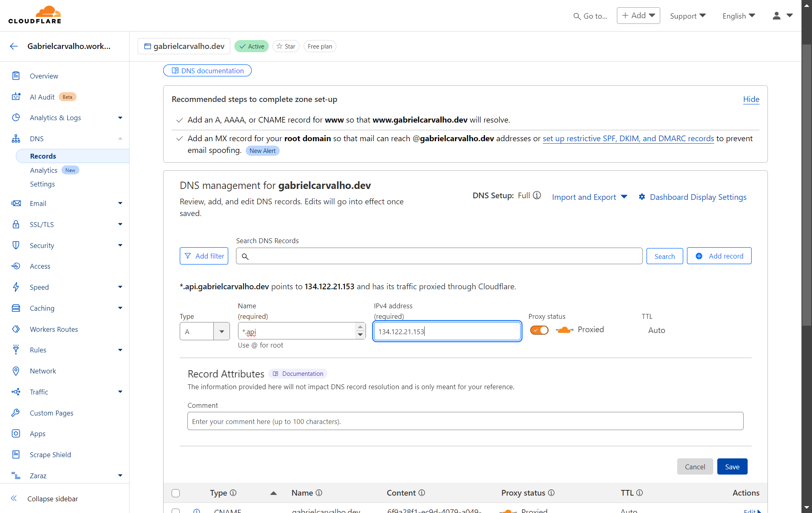812x513 pixels.
Task: Star the gabrielcarvalho.dev zone
Action: (x=286, y=46)
